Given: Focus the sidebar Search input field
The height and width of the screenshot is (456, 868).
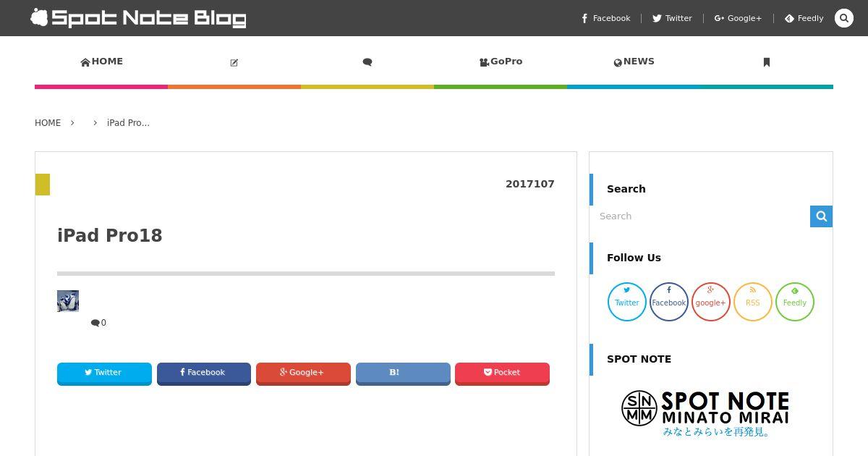Looking at the screenshot, I should click(700, 216).
